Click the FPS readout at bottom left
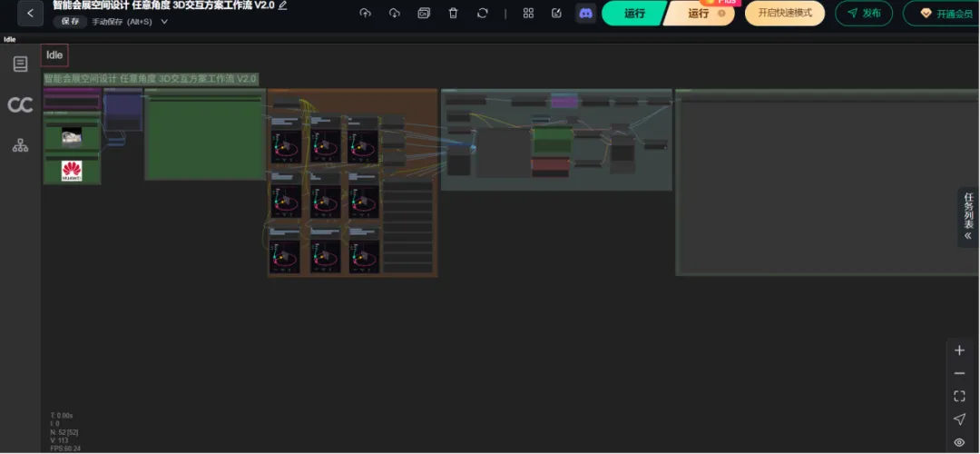The image size is (980, 454). point(65,449)
